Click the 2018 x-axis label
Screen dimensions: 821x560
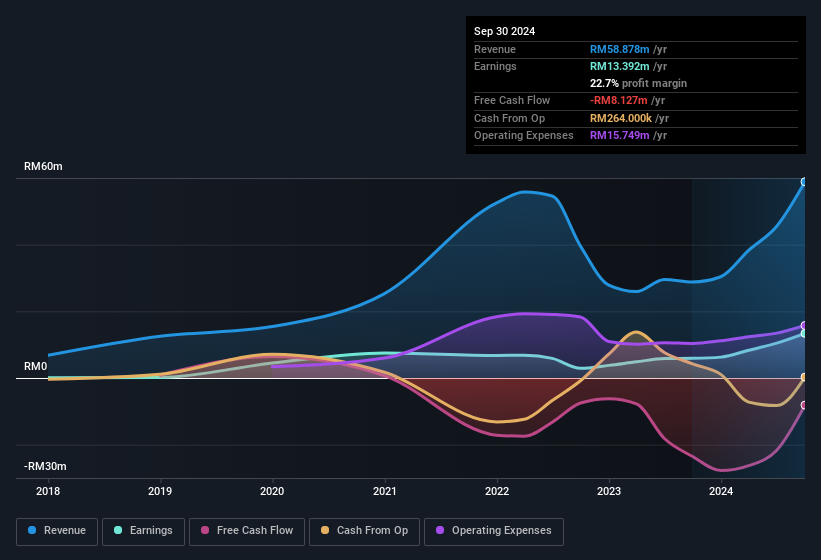point(48,491)
